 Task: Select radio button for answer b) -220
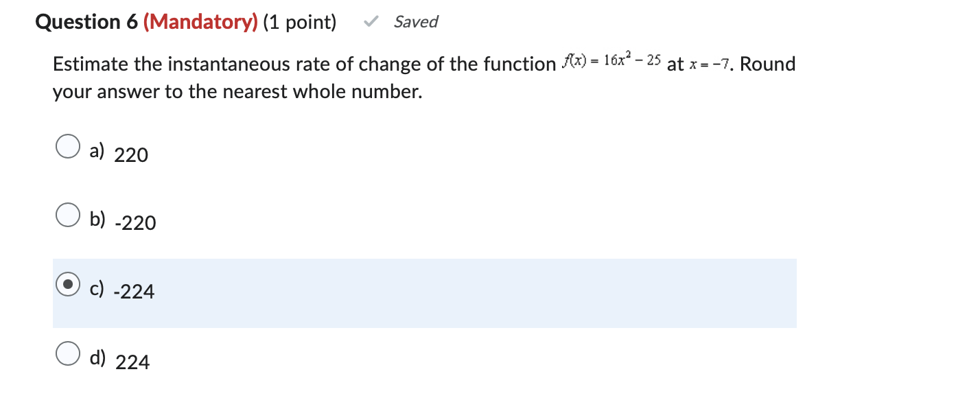click(x=67, y=214)
